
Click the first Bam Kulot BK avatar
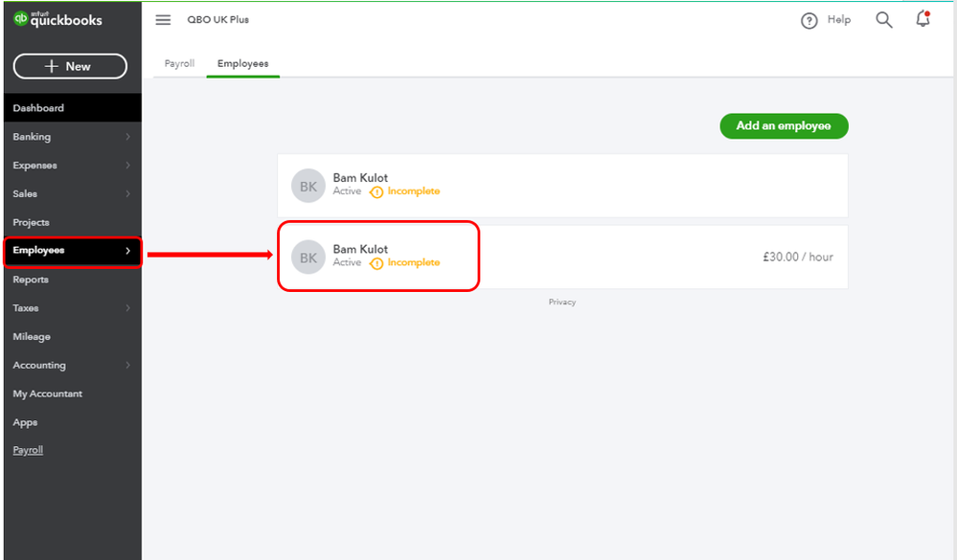(308, 186)
